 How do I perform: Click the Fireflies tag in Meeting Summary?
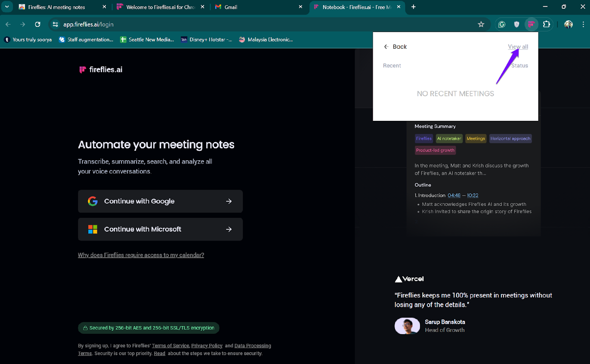[424, 139]
